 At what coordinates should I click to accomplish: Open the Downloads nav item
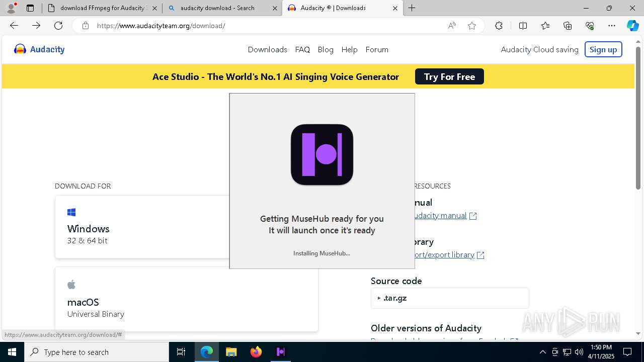[x=267, y=49]
